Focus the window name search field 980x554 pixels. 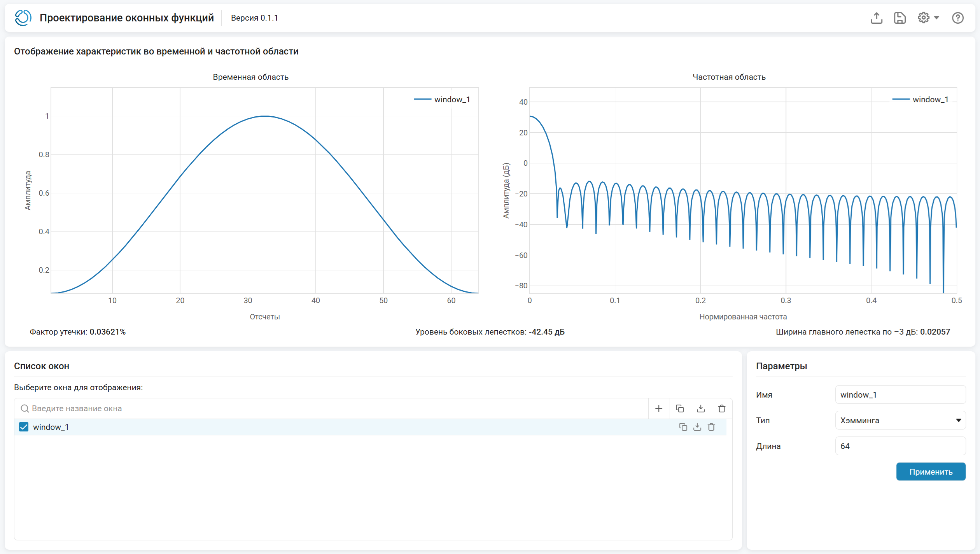331,408
